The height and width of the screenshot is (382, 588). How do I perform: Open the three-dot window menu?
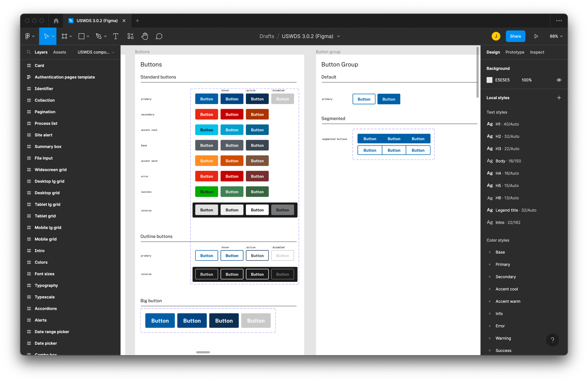coord(559,21)
